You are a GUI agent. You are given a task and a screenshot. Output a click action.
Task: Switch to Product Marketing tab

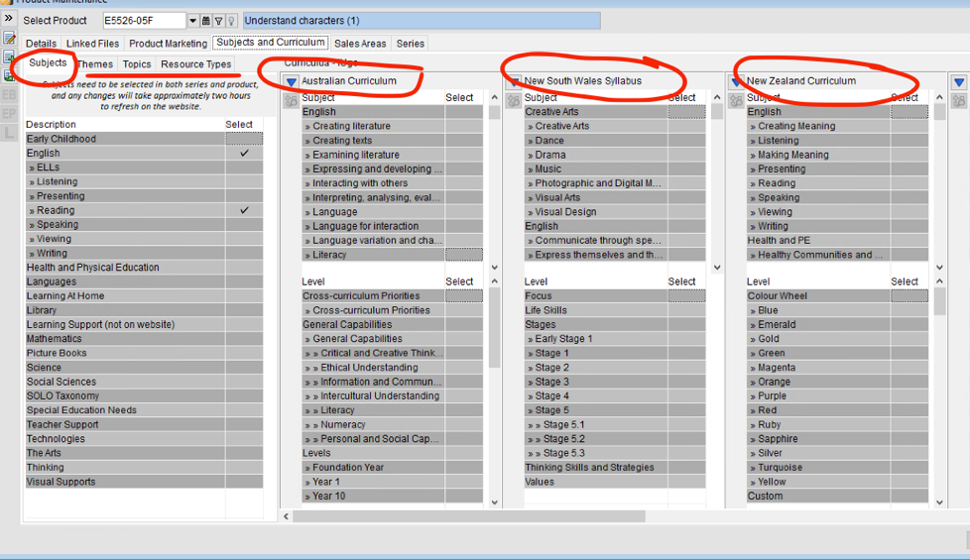(x=168, y=44)
